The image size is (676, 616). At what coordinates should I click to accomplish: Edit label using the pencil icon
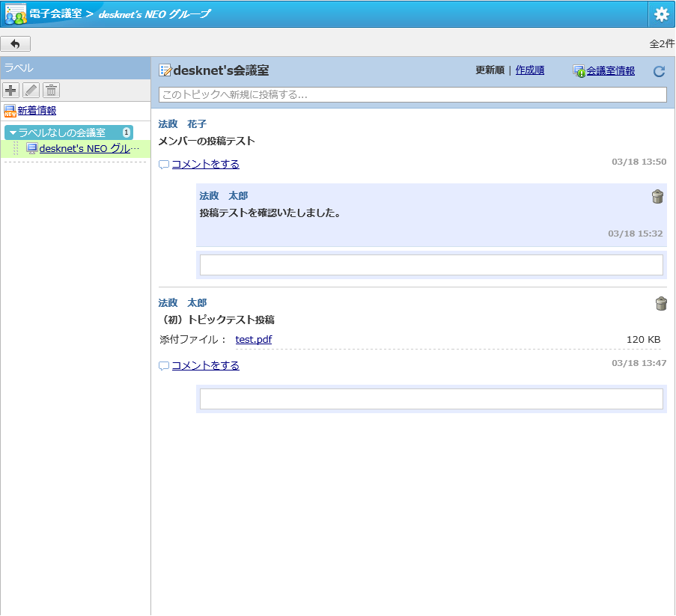click(x=31, y=90)
